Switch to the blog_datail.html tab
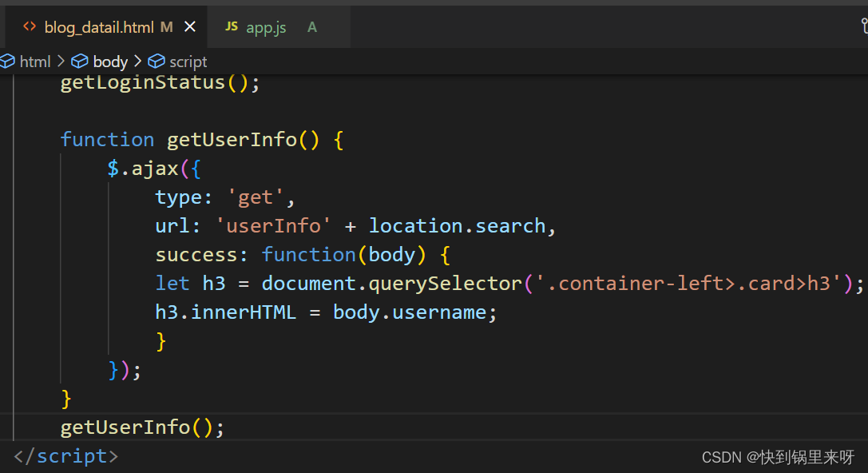 coord(98,27)
